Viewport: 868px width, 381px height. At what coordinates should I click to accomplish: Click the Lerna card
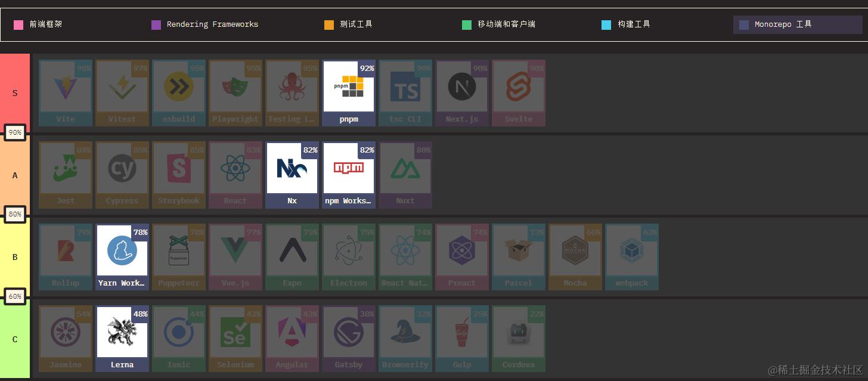click(122, 339)
